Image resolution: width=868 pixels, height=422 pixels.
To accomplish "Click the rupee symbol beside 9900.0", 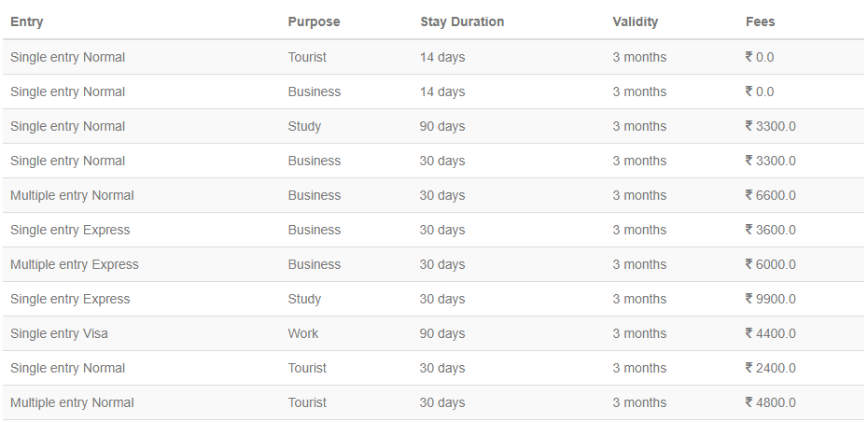I will coord(749,299).
